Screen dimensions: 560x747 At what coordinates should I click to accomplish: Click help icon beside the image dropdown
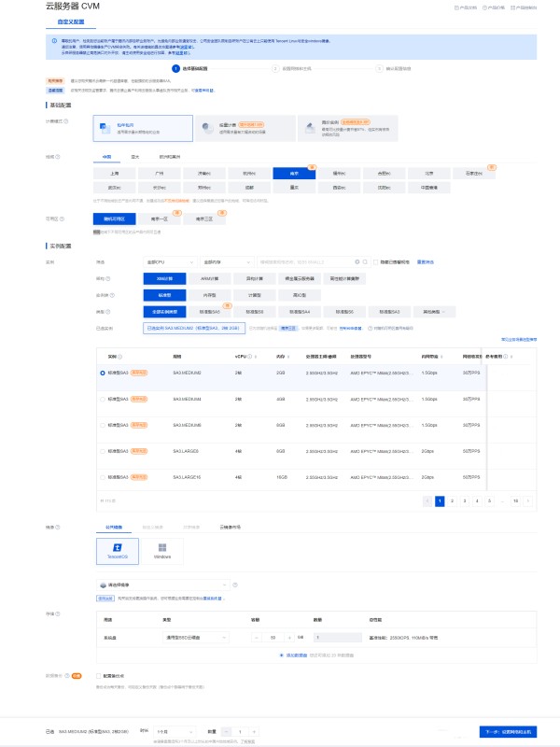(x=234, y=585)
